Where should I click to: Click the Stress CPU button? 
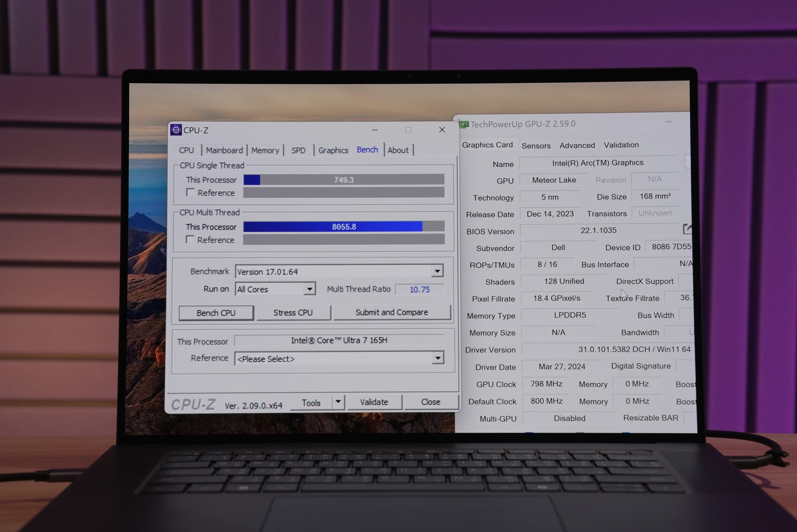(293, 312)
